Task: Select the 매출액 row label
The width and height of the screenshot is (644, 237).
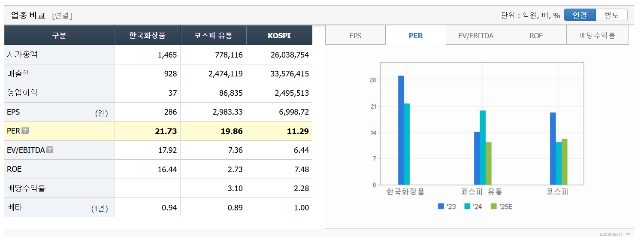Action: [18, 73]
